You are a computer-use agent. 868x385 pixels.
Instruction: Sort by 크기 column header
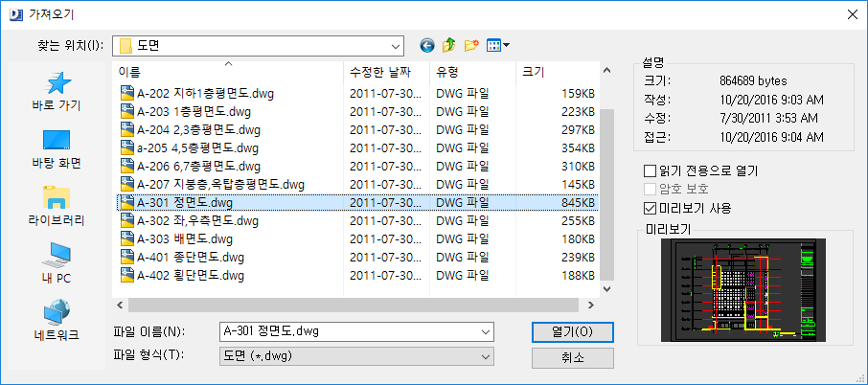click(x=558, y=72)
